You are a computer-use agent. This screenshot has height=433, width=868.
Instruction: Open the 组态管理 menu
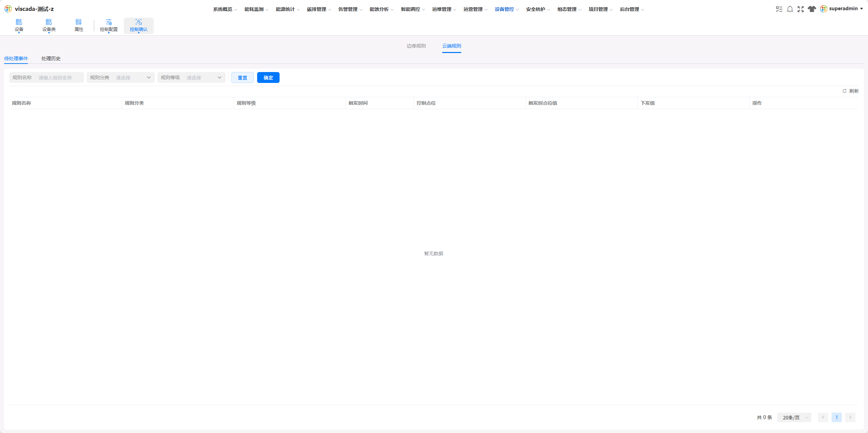569,9
